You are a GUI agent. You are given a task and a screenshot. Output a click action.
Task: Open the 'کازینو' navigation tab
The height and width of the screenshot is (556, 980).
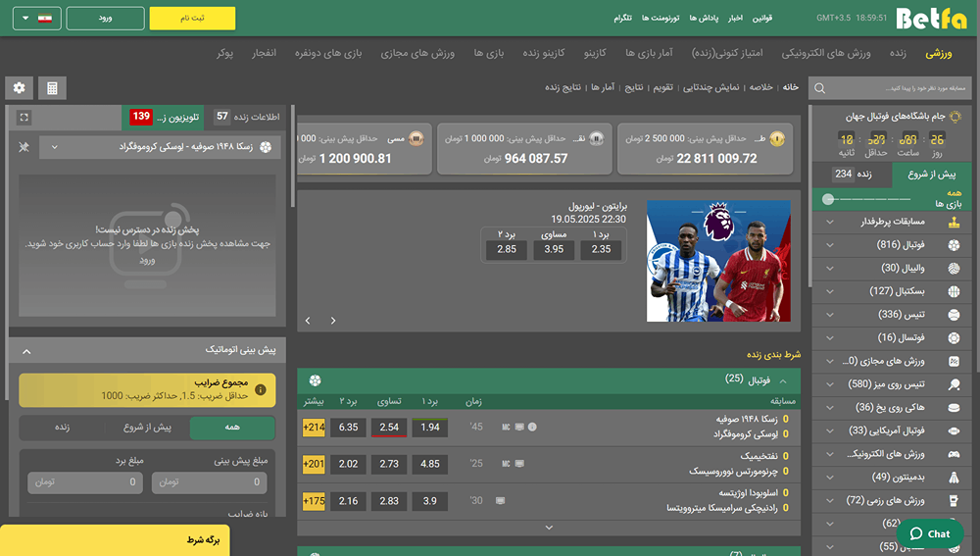(x=595, y=53)
